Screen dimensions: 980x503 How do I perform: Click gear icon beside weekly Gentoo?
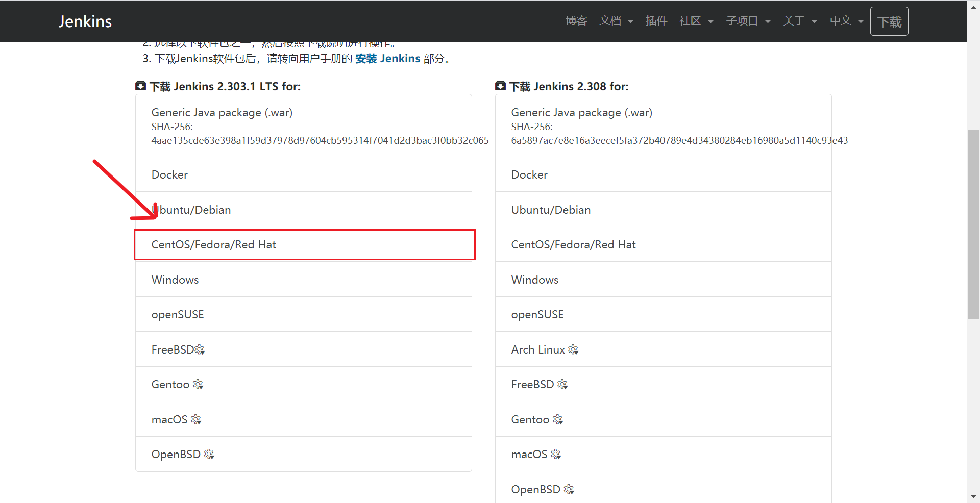(x=558, y=420)
